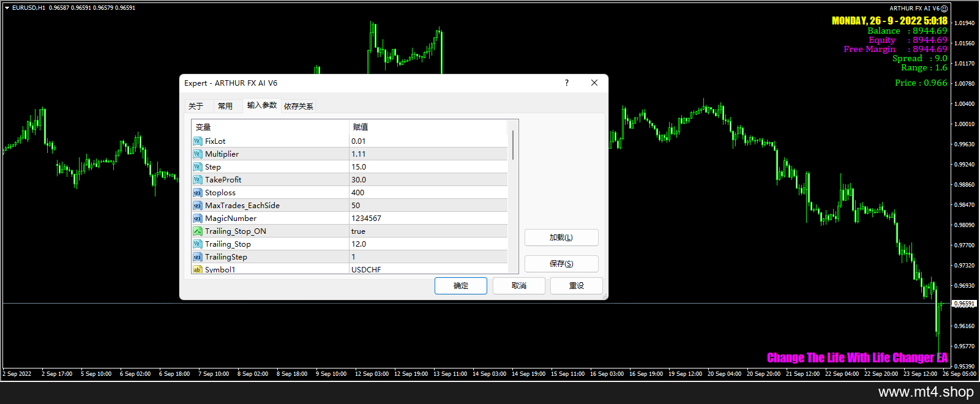
Task: Click the 加载(L) button
Action: pos(561,238)
